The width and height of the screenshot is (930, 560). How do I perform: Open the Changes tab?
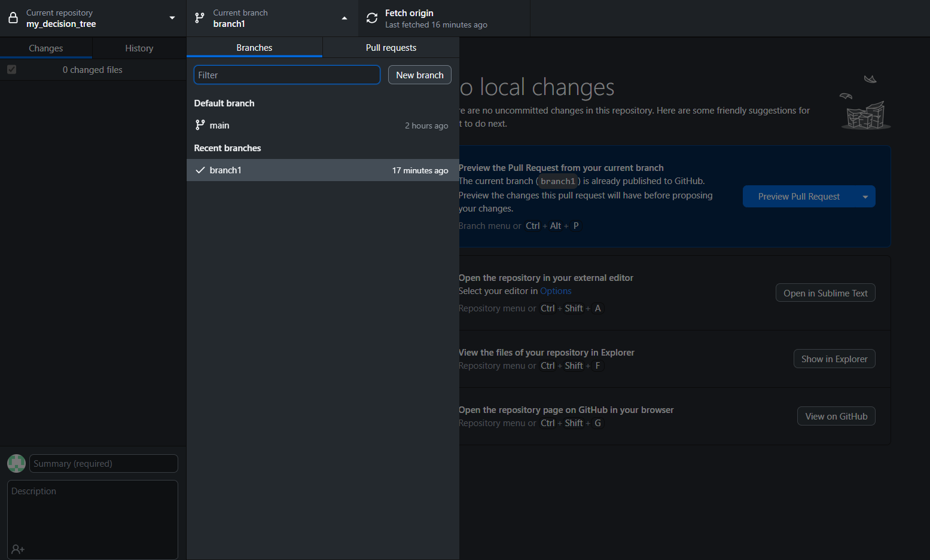point(46,48)
